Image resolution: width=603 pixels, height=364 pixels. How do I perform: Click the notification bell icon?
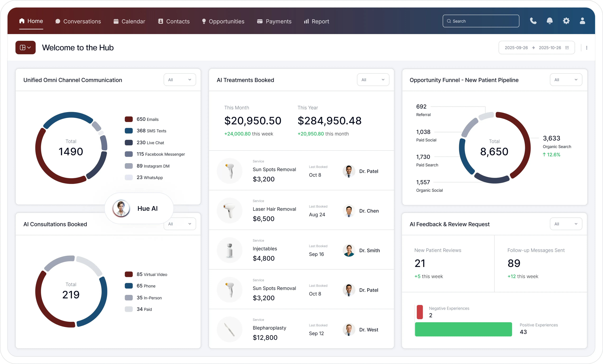tap(550, 21)
